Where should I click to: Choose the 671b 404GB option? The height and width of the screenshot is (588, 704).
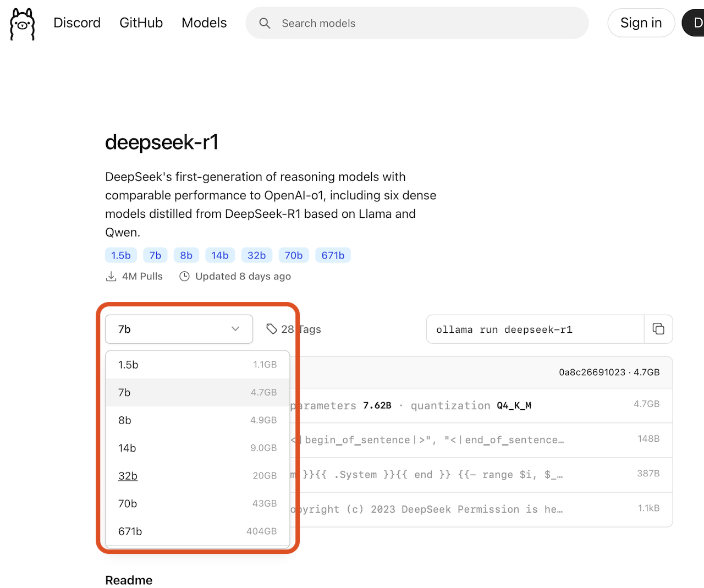coord(197,531)
